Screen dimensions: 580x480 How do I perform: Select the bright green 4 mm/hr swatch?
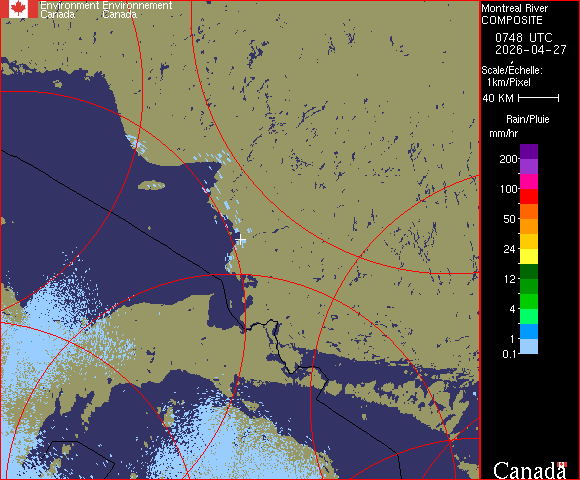click(x=529, y=301)
